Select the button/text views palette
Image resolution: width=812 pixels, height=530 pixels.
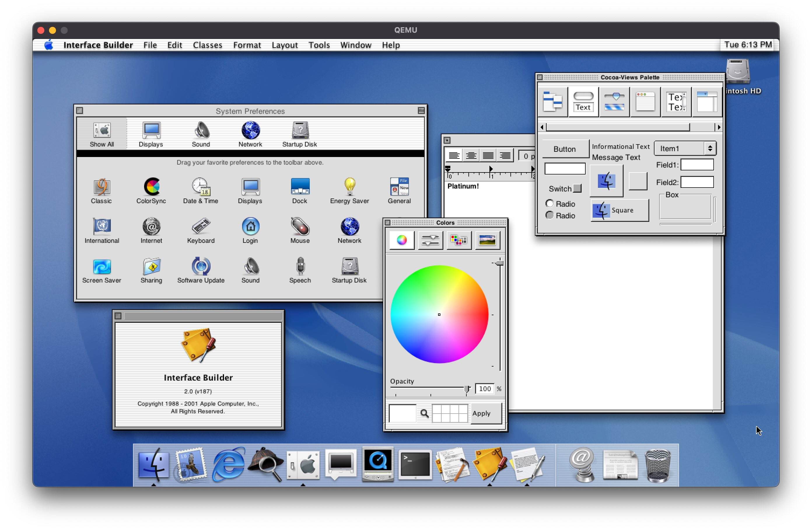click(x=583, y=102)
